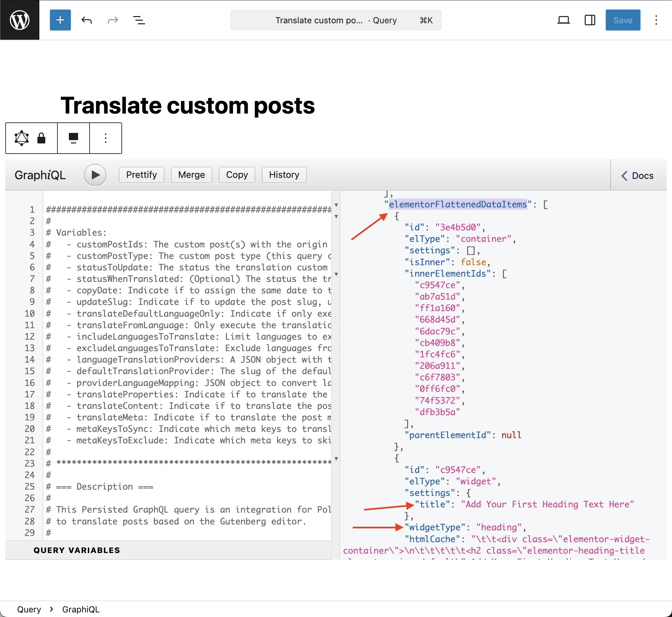The height and width of the screenshot is (617, 672).
Task: Select the GraphQL block icon in the toolbar
Action: (x=21, y=138)
